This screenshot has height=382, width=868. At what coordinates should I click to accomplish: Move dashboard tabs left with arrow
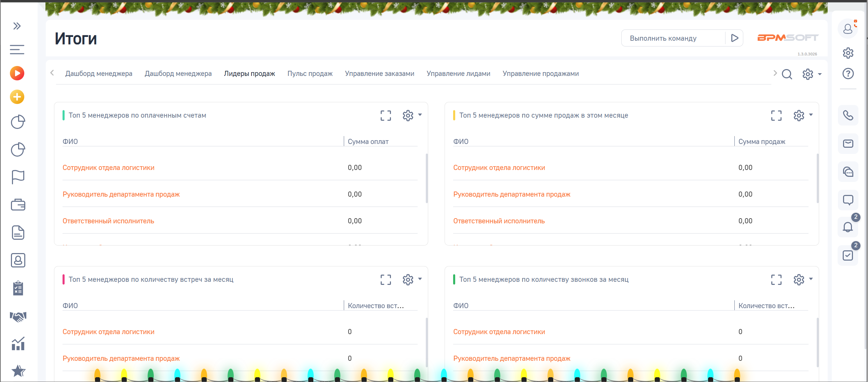pyautogui.click(x=52, y=73)
